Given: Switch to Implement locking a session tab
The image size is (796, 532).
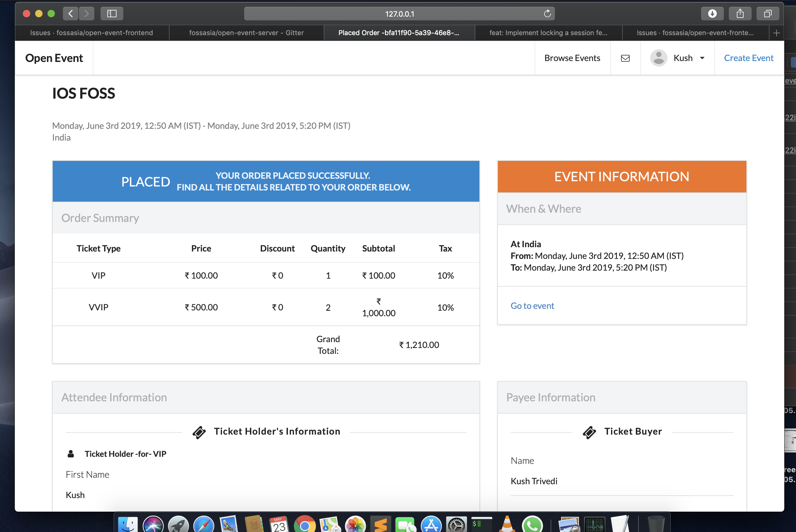Looking at the screenshot, I should [x=548, y=33].
